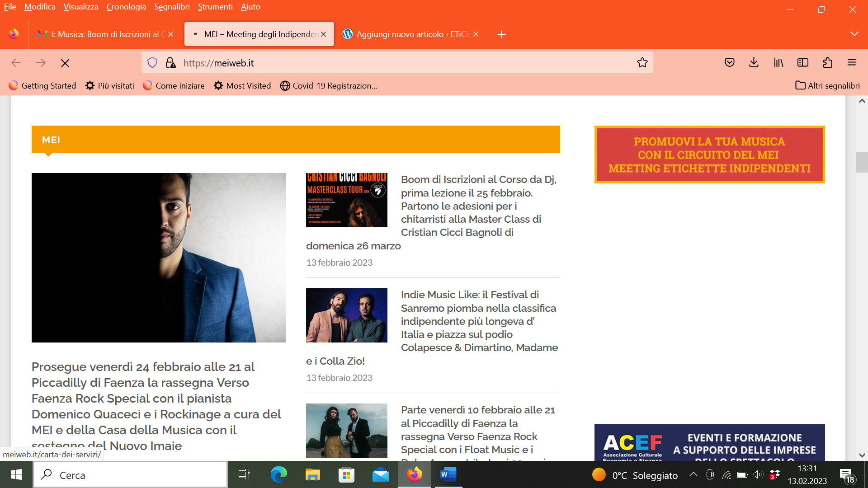Close the MEI Meeting tab
868x488 pixels.
point(323,34)
